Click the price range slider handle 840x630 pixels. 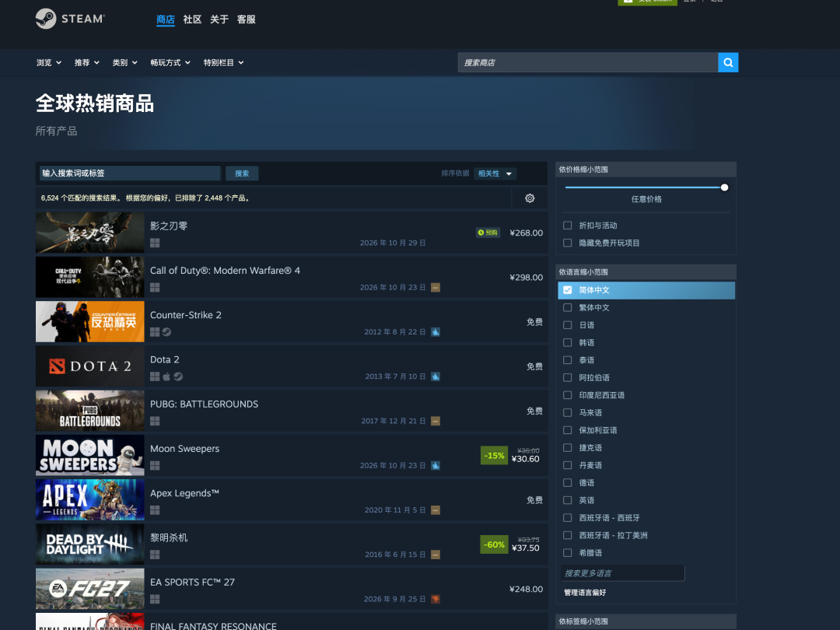coord(724,187)
